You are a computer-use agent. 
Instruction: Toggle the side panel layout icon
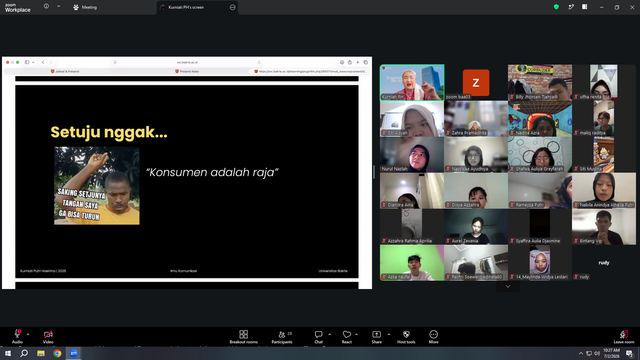coord(584,7)
